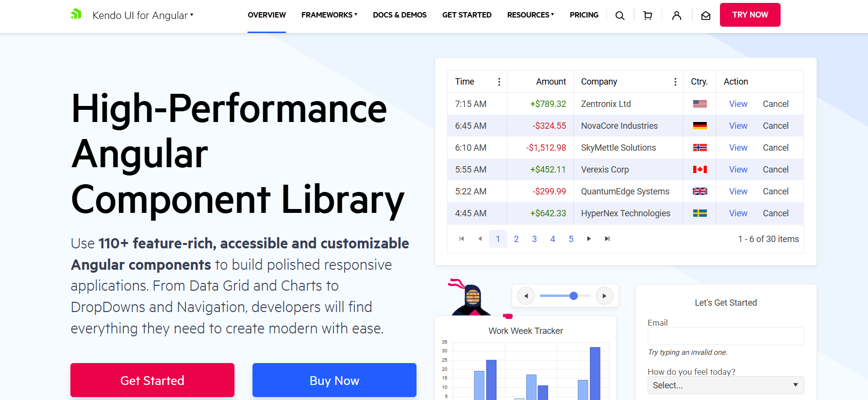Open Docs & Demos
Screen dimensions: 868x400
400,15
